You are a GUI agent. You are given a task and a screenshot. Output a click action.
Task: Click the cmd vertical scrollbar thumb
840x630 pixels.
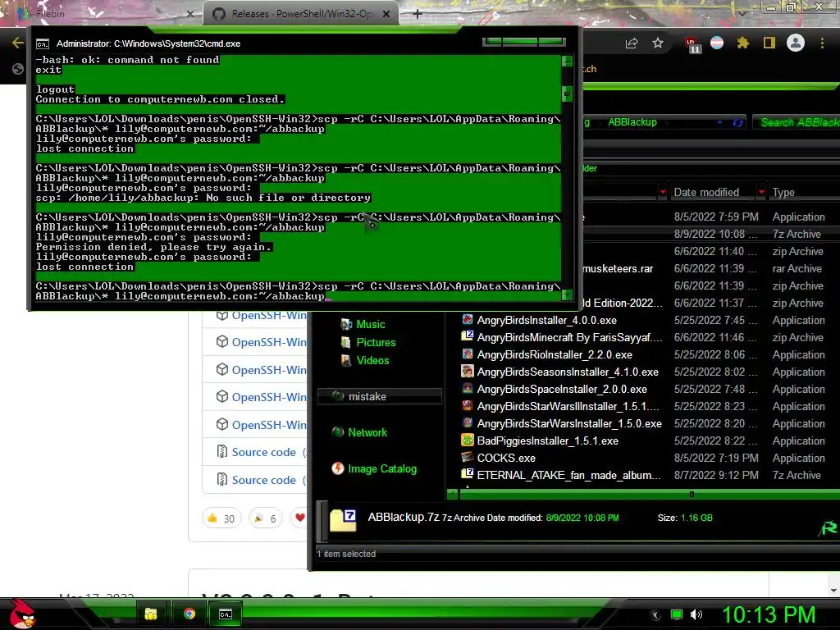pos(568,94)
